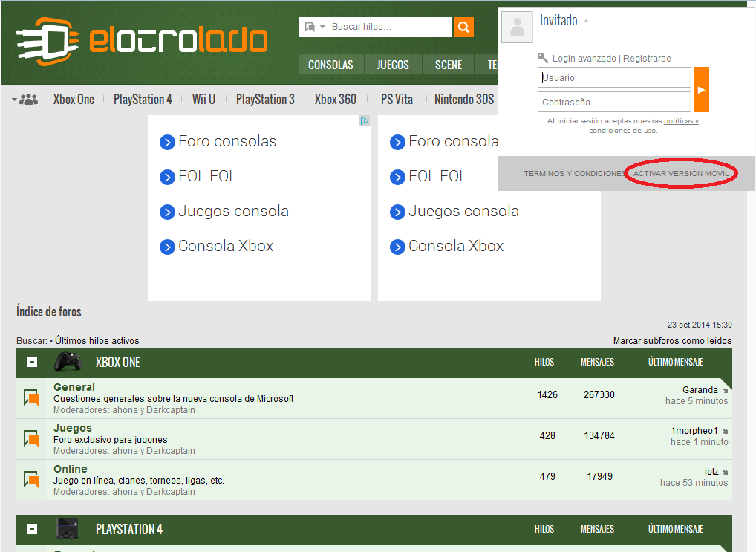Open the CONSOLAS menu
The image size is (756, 552).
click(330, 65)
